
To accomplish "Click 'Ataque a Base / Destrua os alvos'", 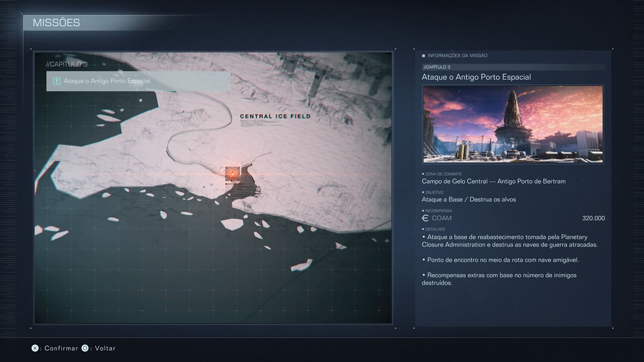I will 469,200.
